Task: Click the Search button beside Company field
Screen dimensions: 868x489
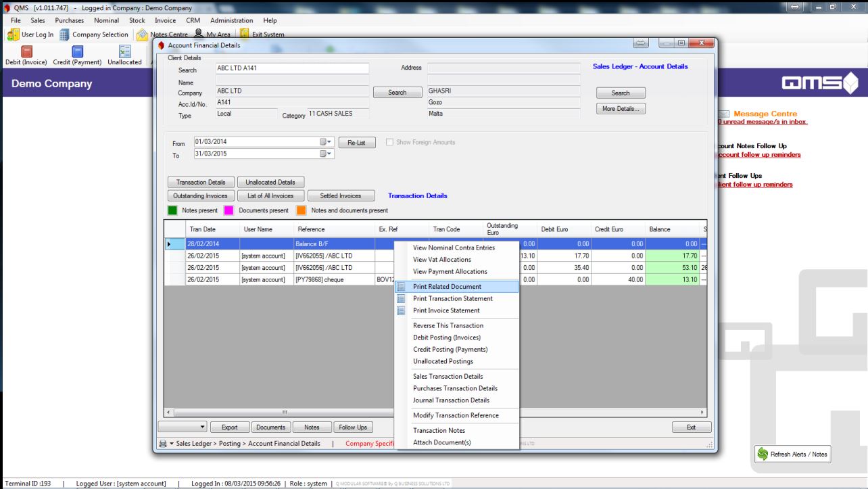Action: point(397,93)
